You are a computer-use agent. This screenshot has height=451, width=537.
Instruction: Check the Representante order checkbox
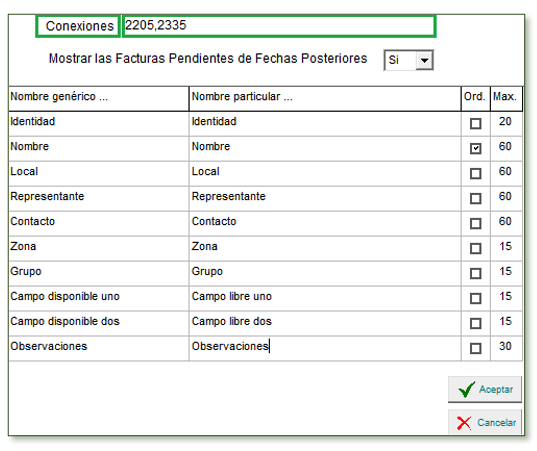(x=475, y=198)
